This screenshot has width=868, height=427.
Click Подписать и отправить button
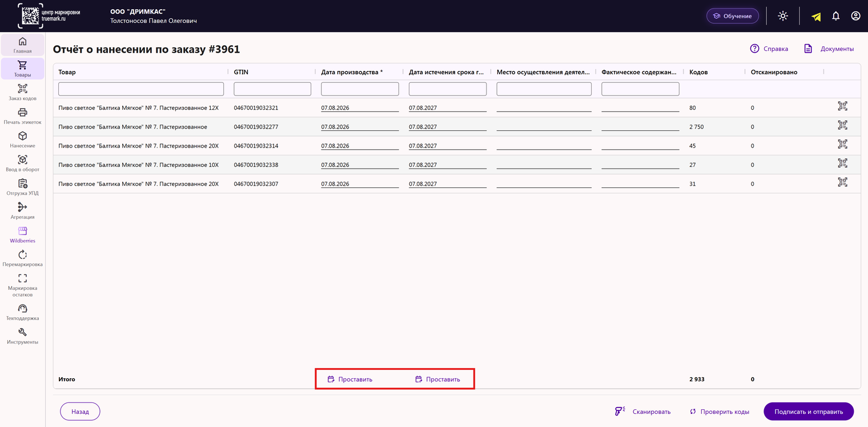click(809, 412)
